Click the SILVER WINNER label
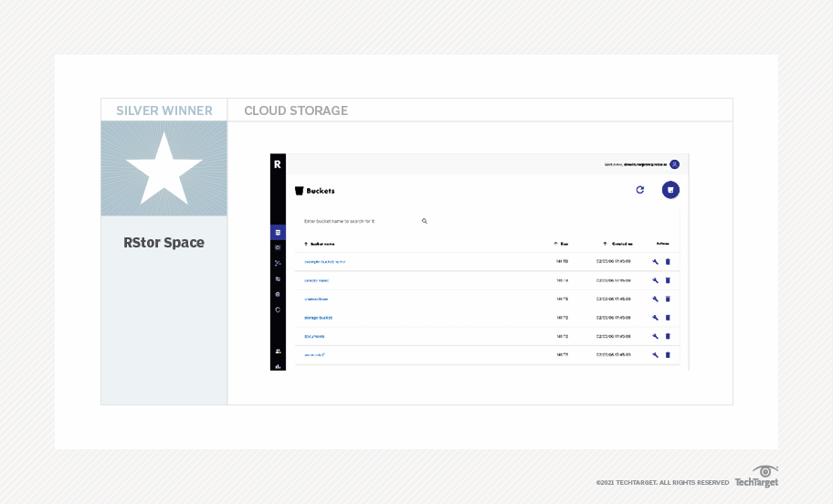 [x=164, y=110]
